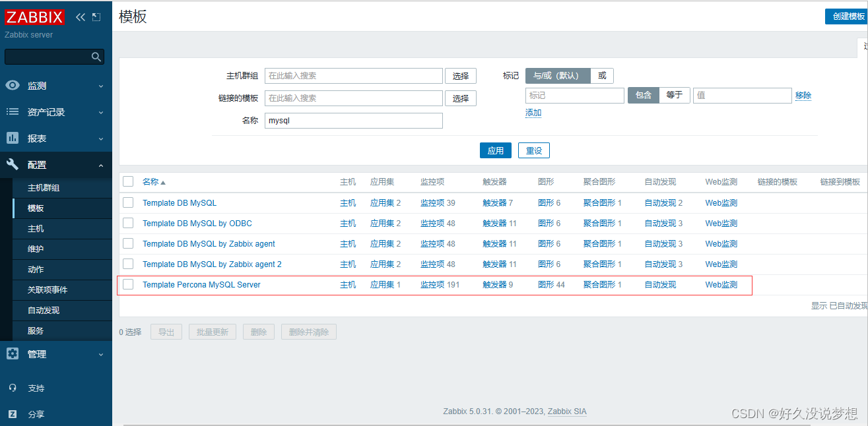Check the box for Template DB MySQL
868x426 pixels.
point(128,202)
